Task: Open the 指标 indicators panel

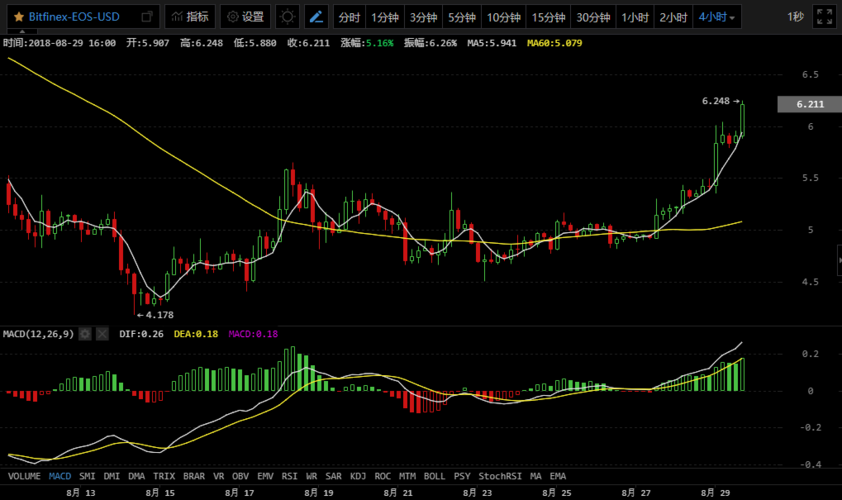Action: (x=189, y=17)
